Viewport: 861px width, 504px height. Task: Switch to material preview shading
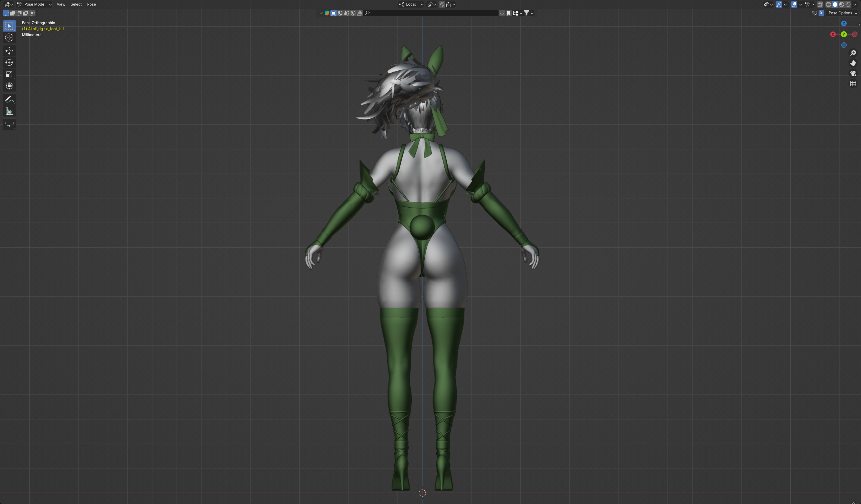841,4
